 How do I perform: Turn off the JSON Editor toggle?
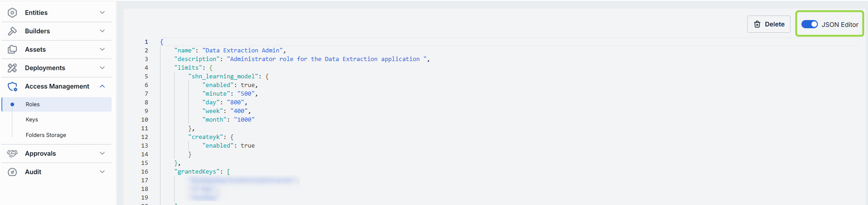[809, 24]
